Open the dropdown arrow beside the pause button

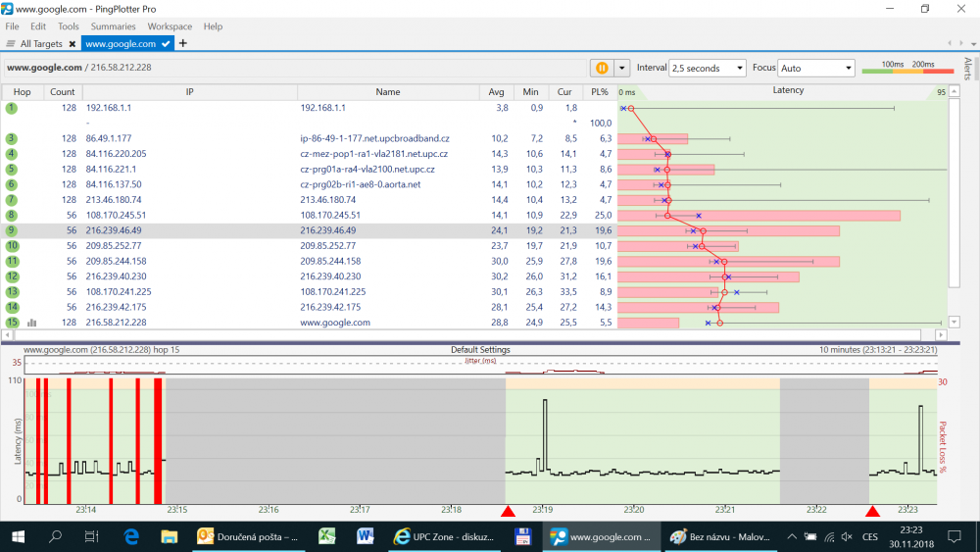[622, 68]
